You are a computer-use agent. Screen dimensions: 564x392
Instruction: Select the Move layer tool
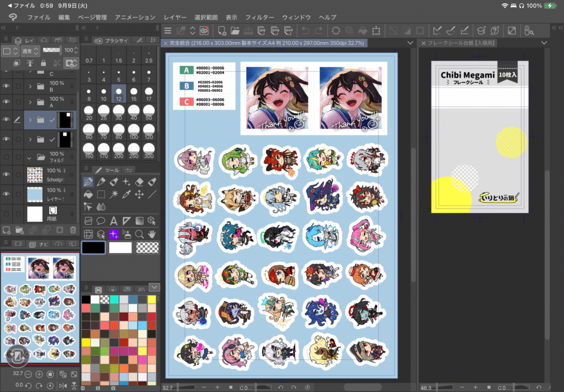coord(139,194)
